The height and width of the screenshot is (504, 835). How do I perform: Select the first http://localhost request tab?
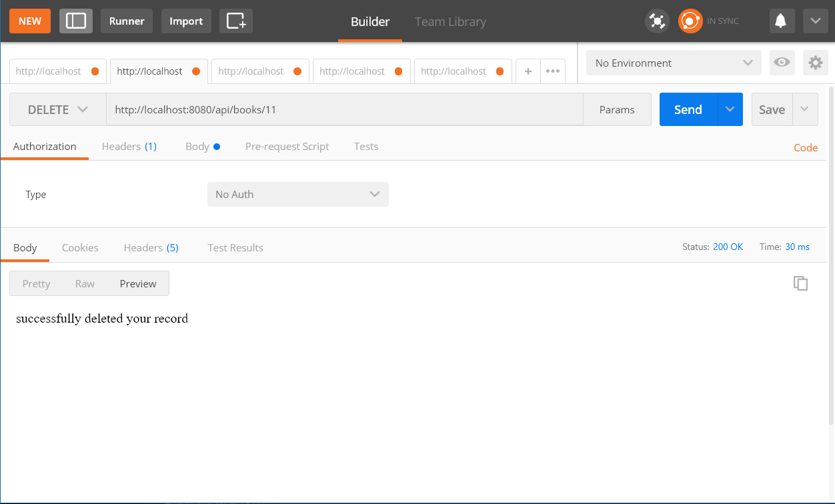pos(57,71)
